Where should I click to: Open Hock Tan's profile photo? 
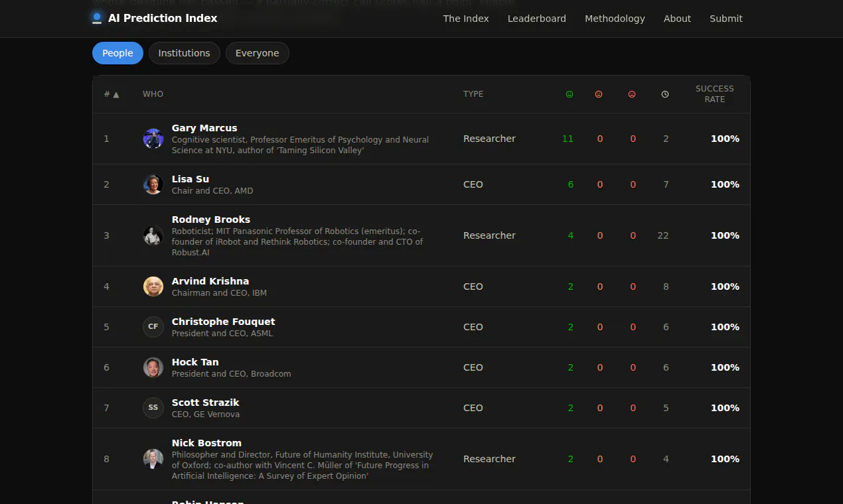click(153, 367)
